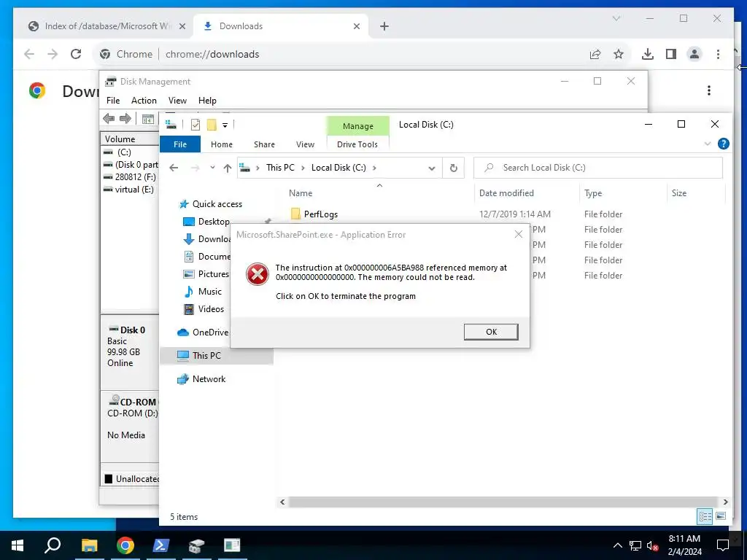This screenshot has height=560, width=747.
Task: Open Windows Start menu
Action: (18, 545)
